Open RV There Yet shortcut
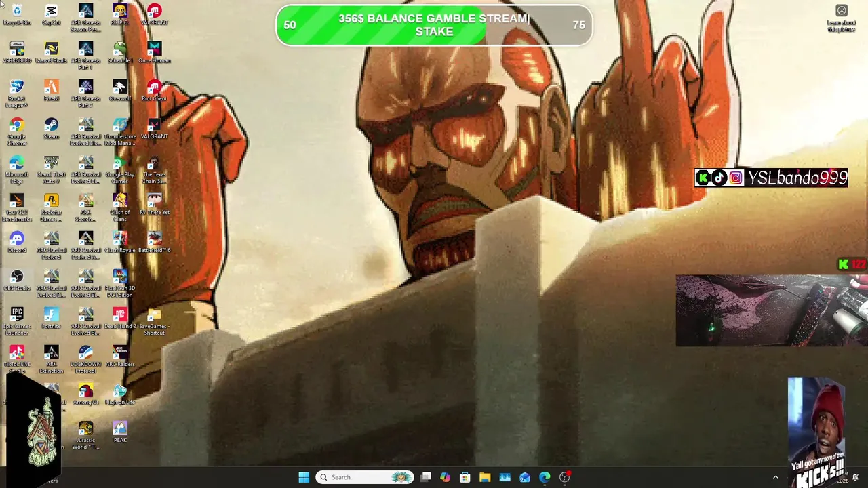 (155, 205)
